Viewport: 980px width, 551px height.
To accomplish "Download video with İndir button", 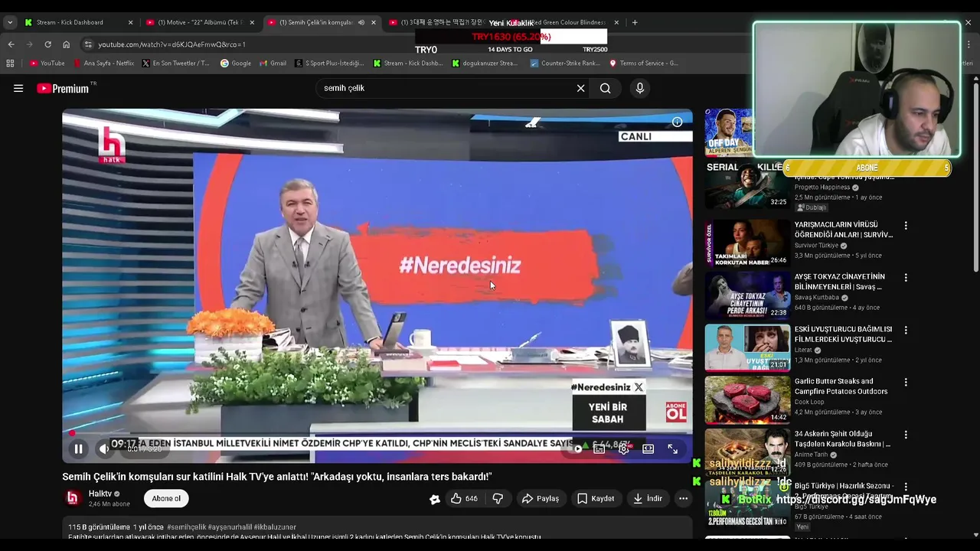I will click(x=648, y=498).
